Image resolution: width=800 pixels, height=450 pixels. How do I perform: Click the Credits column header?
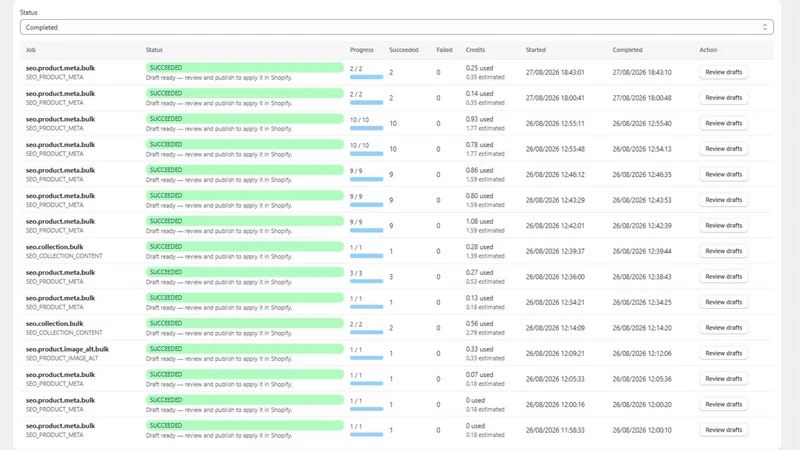475,50
